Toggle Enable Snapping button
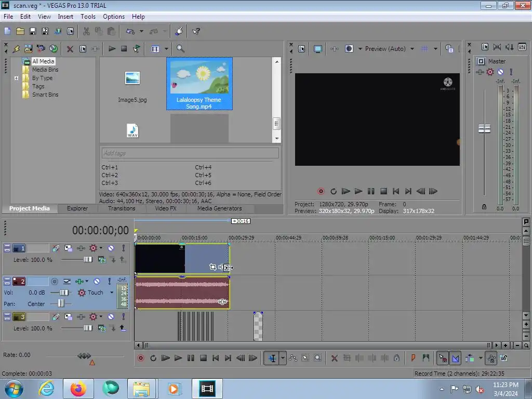This screenshot has height=399, width=532. 443,358
